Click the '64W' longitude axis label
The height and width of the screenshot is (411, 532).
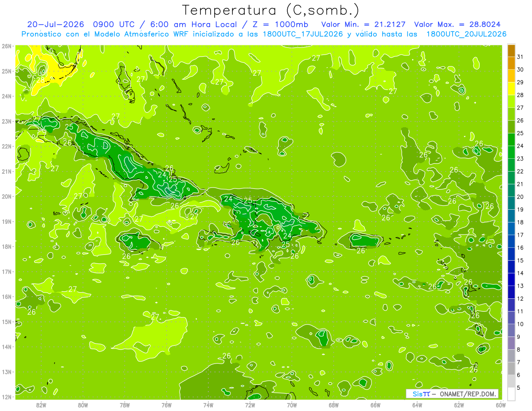(x=417, y=404)
